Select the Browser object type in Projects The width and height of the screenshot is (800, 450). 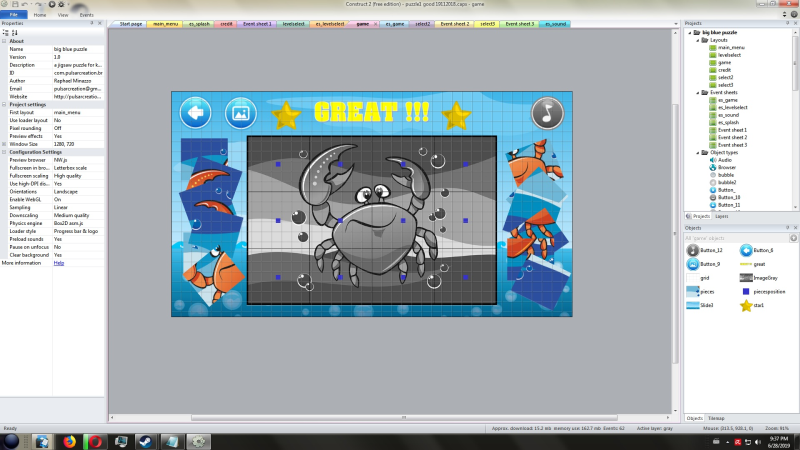tap(723, 167)
